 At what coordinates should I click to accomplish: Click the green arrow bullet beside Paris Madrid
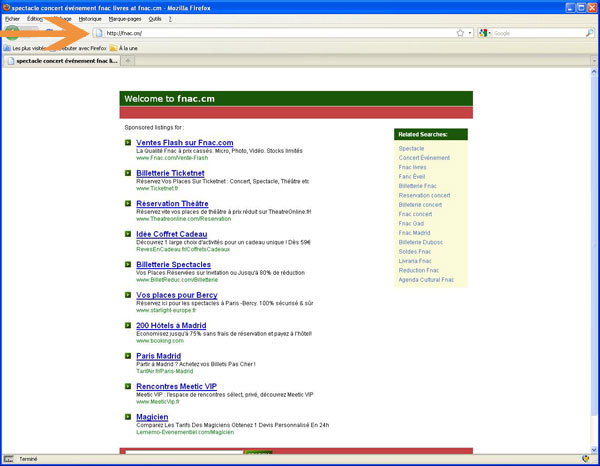[128, 356]
